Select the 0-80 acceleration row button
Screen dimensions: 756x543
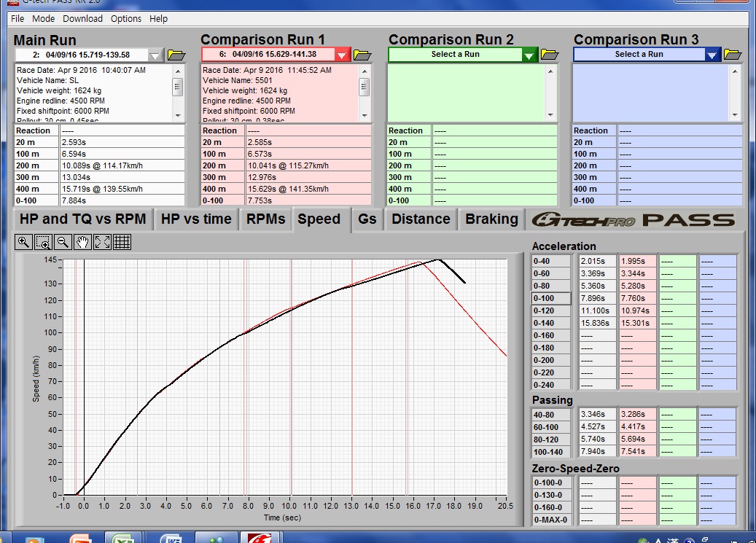click(x=551, y=286)
